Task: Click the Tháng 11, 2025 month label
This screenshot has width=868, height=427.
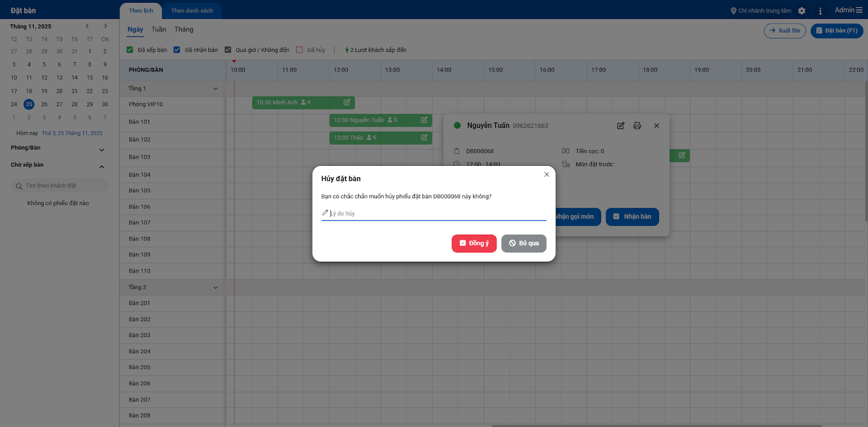Action: coord(30,27)
